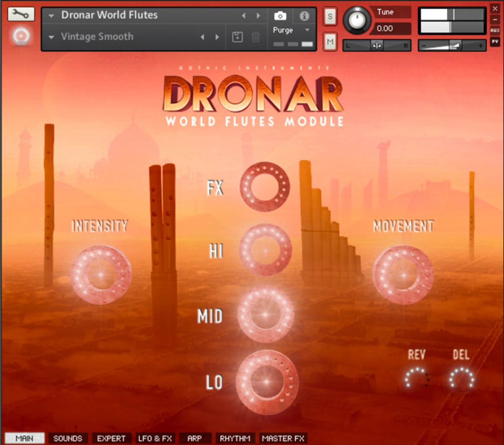Open snapshot view via the camera icon
This screenshot has height=445, width=504.
click(x=280, y=16)
